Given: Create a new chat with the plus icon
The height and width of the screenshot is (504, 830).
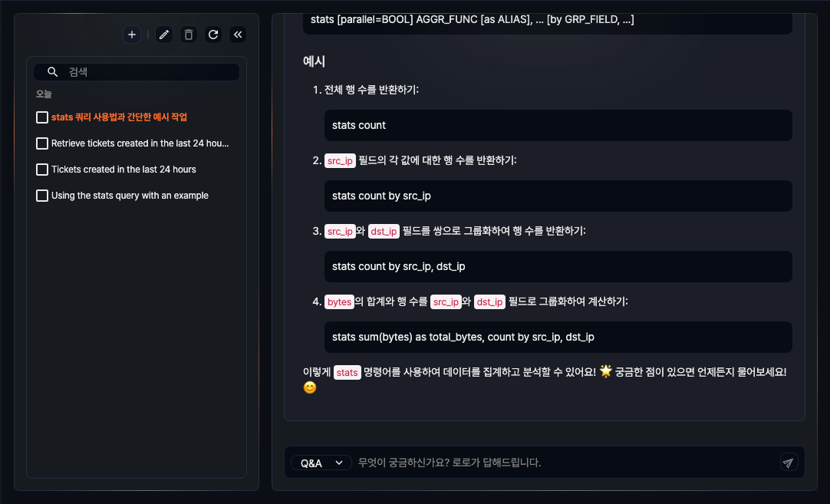Looking at the screenshot, I should (131, 35).
